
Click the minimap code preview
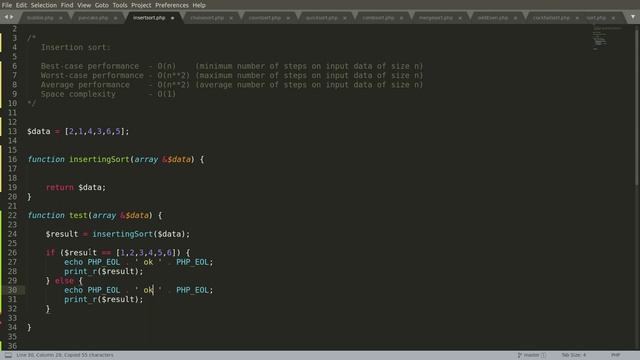(607, 38)
